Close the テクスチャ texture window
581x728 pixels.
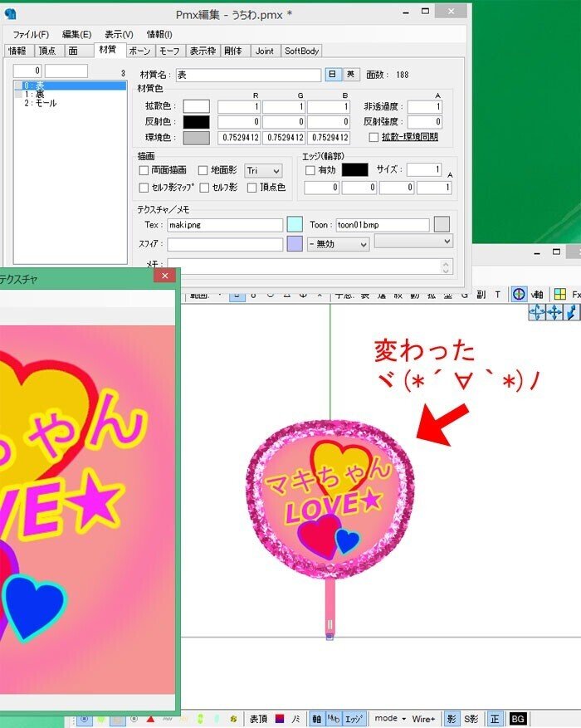click(x=164, y=276)
